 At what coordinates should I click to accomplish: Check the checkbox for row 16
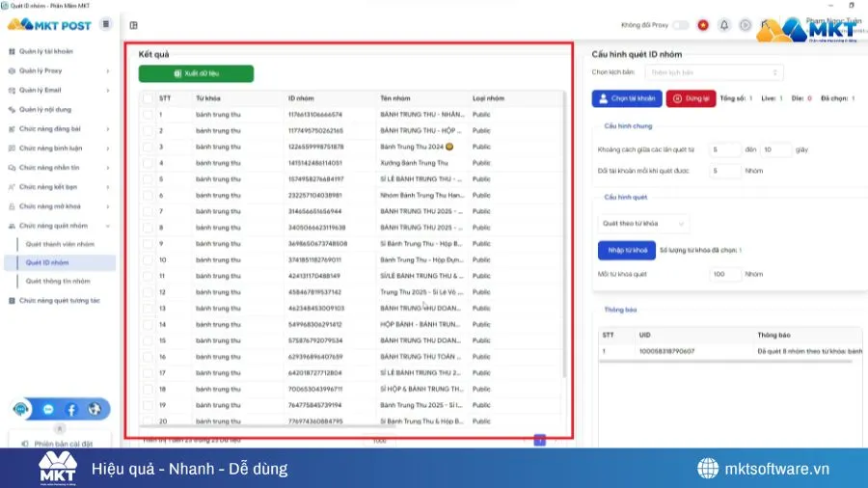click(x=148, y=357)
